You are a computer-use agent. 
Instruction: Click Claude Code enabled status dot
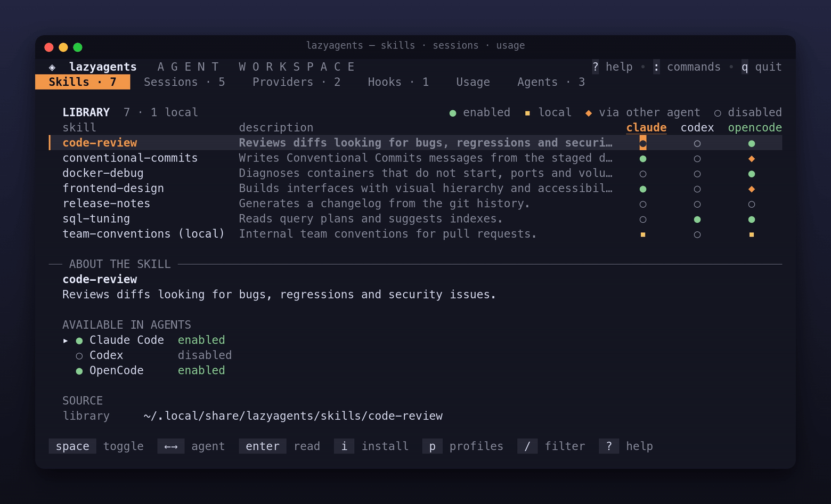point(79,340)
